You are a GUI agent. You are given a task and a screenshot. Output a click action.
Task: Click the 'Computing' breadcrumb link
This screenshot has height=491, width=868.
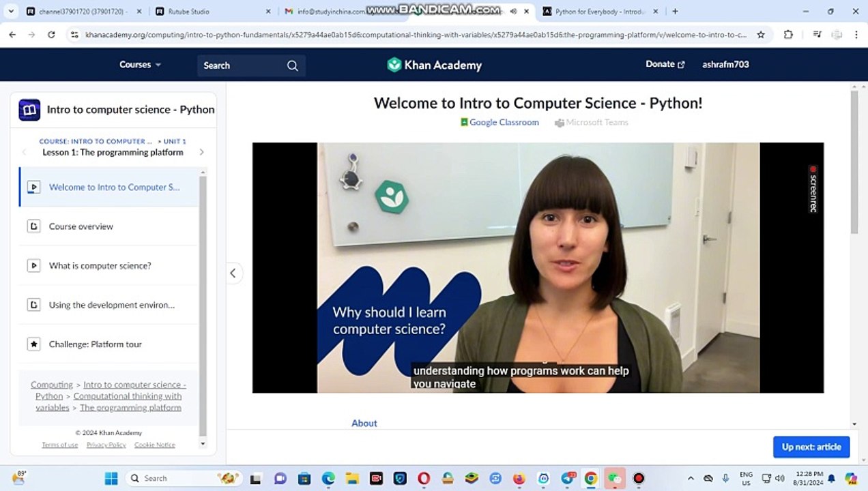pyautogui.click(x=52, y=385)
